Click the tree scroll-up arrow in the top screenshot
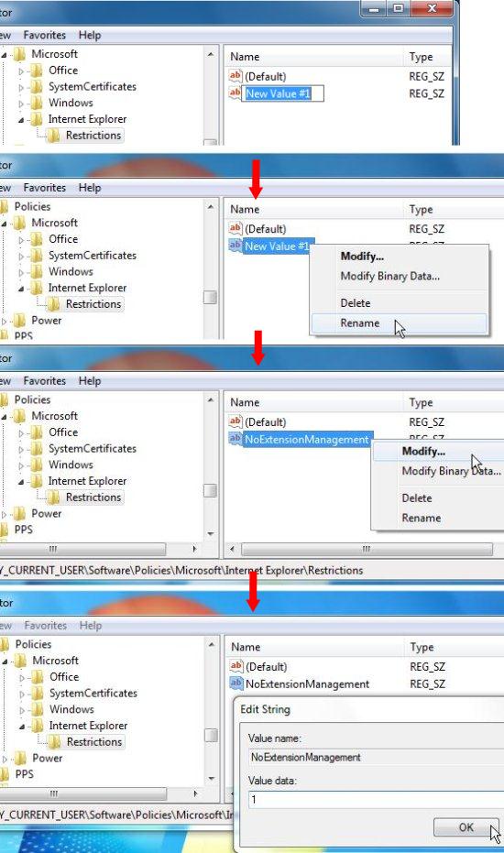The image size is (504, 853). click(210, 54)
